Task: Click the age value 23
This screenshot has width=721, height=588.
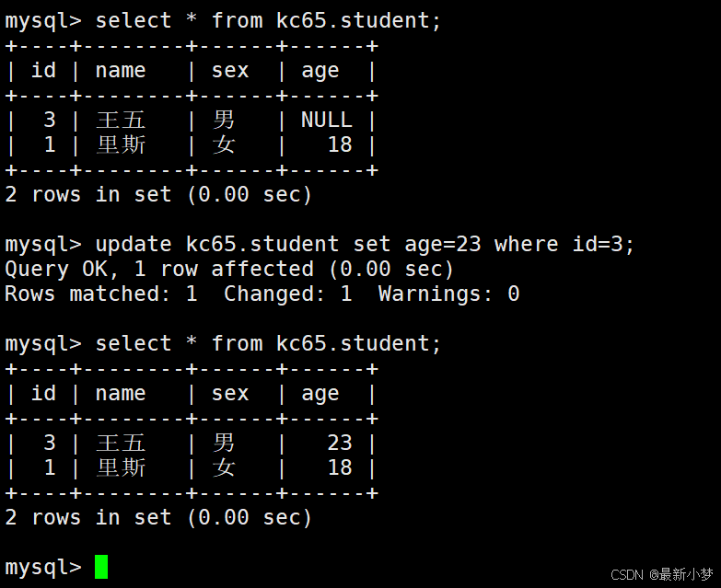Action: click(339, 443)
